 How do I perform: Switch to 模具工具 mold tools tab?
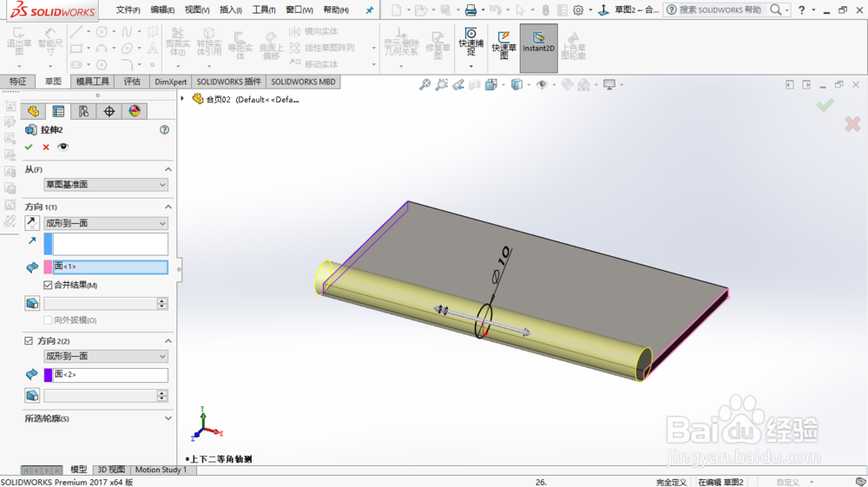coord(93,82)
